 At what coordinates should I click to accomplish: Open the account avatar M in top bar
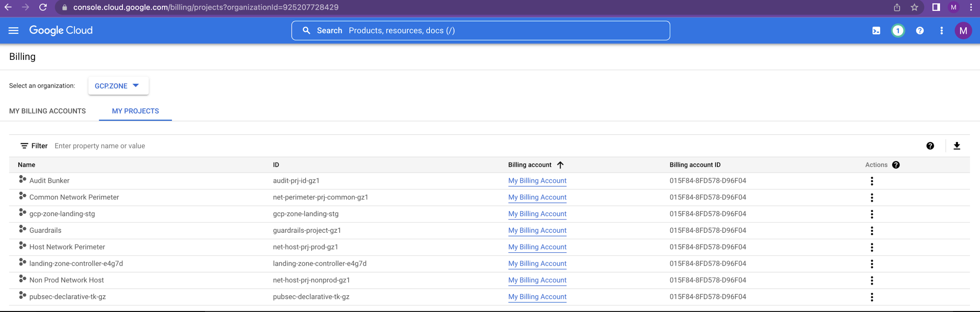(964, 30)
